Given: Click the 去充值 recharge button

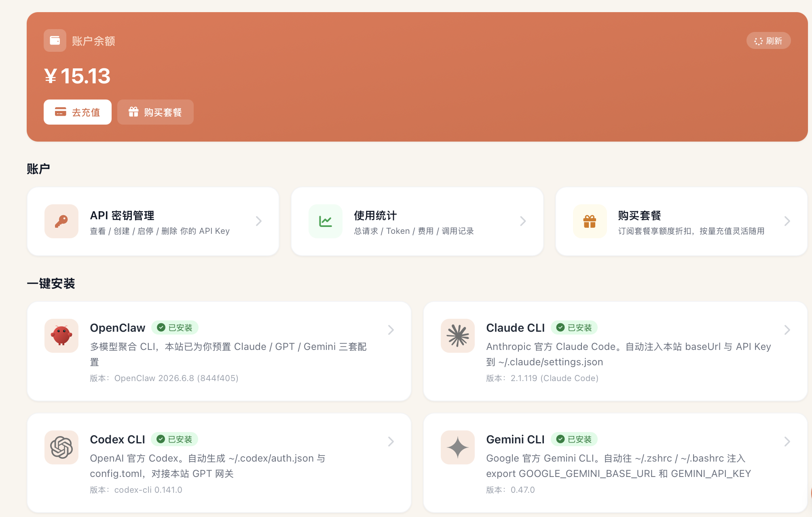Looking at the screenshot, I should (78, 112).
